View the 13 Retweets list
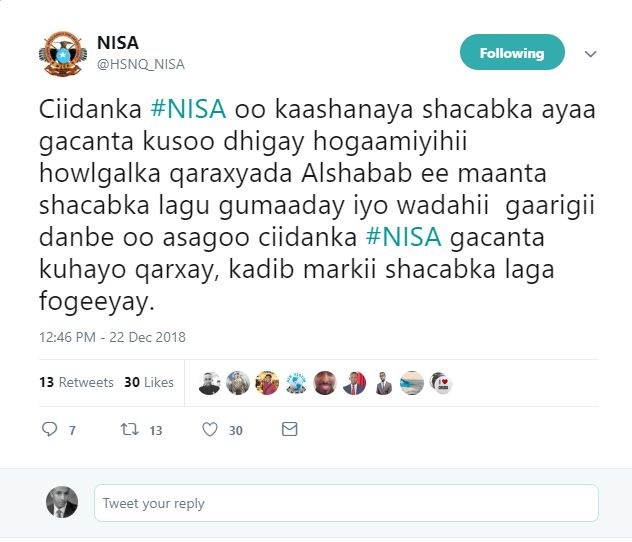 point(62,382)
